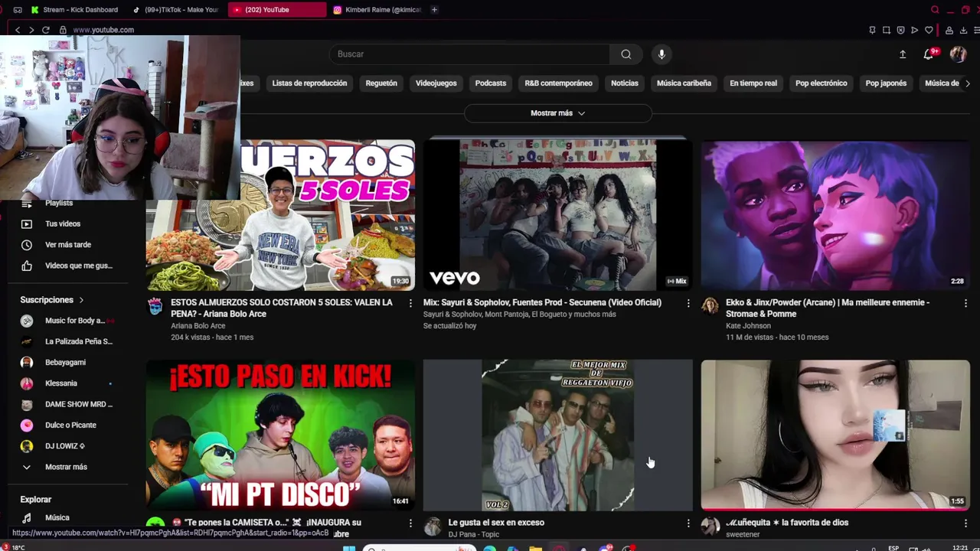The height and width of the screenshot is (551, 980).
Task: Open Música explore icon in sidebar
Action: [27, 518]
